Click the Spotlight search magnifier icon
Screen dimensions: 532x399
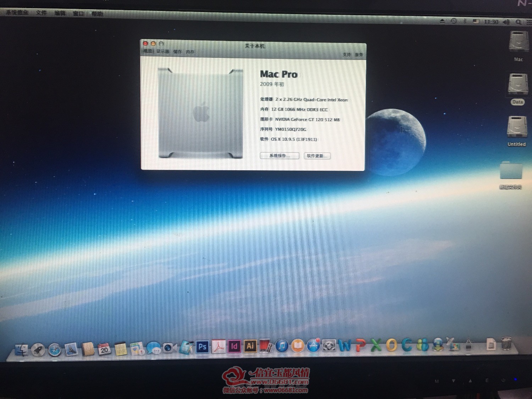(x=518, y=22)
